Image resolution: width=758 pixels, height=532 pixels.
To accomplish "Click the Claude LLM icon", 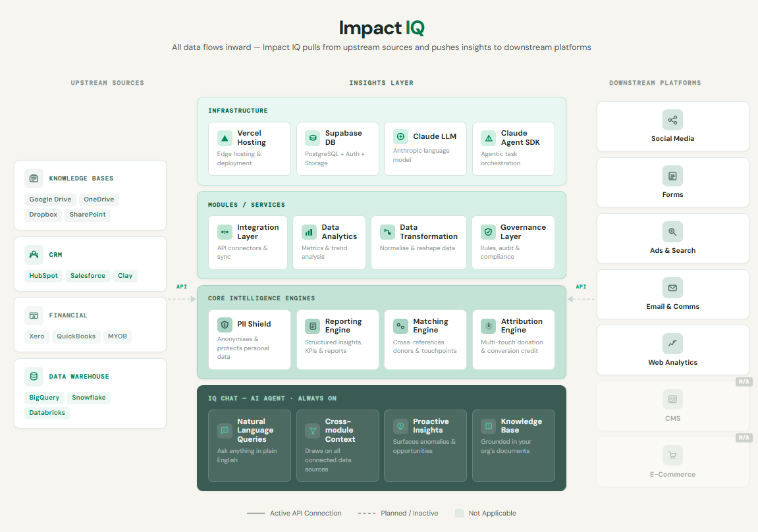I will [401, 137].
